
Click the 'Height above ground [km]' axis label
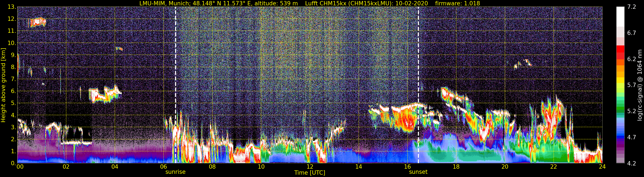coord(3,85)
